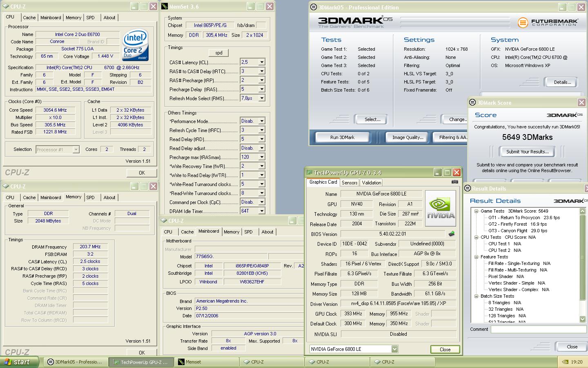Viewport: 588px width, 368px height.
Task: Switch to Memset taskbar item
Action: (x=207, y=362)
